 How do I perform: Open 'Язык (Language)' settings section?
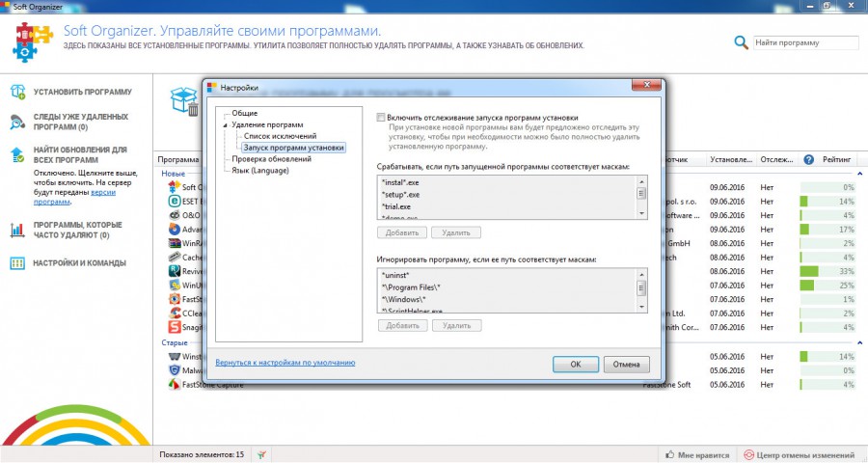point(261,171)
